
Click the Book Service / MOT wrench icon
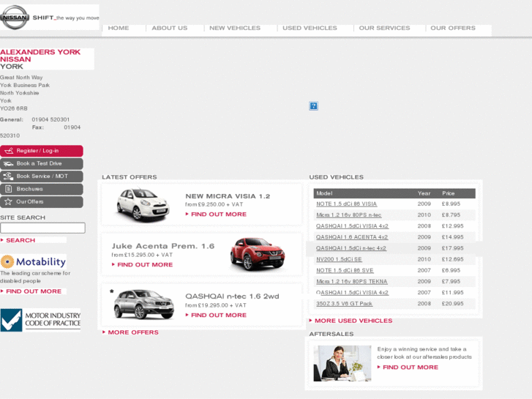pos(8,176)
